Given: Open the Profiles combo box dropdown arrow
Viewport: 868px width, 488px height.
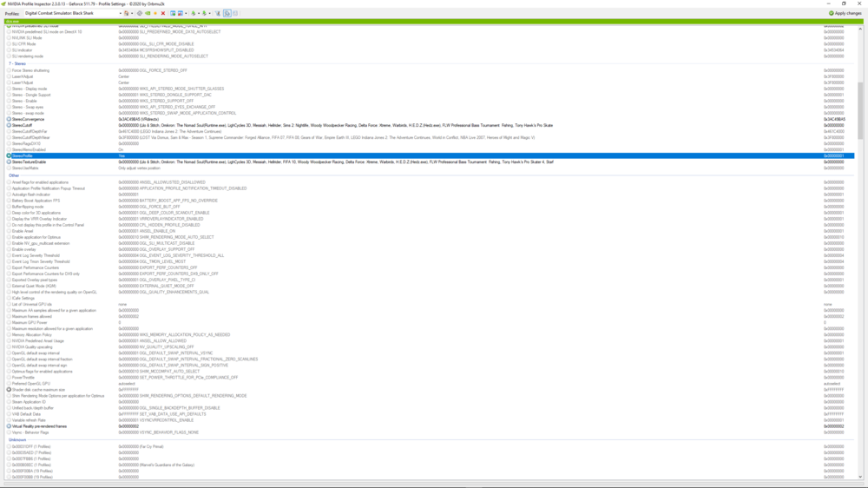Looking at the screenshot, I should coord(120,13).
